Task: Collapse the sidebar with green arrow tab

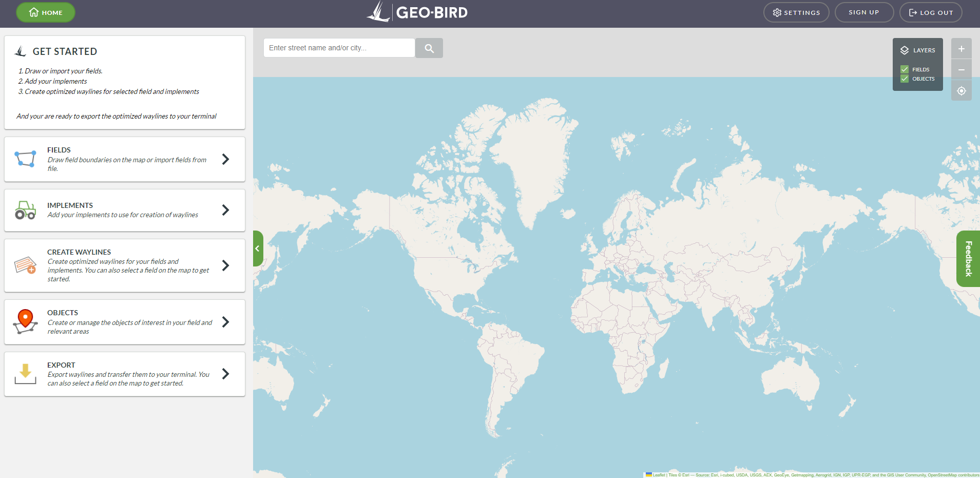Action: tap(258, 248)
